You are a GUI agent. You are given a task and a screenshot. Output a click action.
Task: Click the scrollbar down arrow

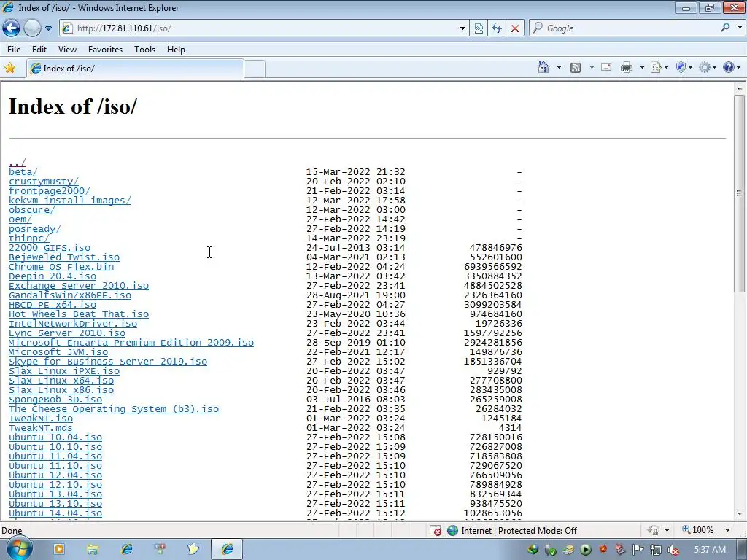[740, 514]
